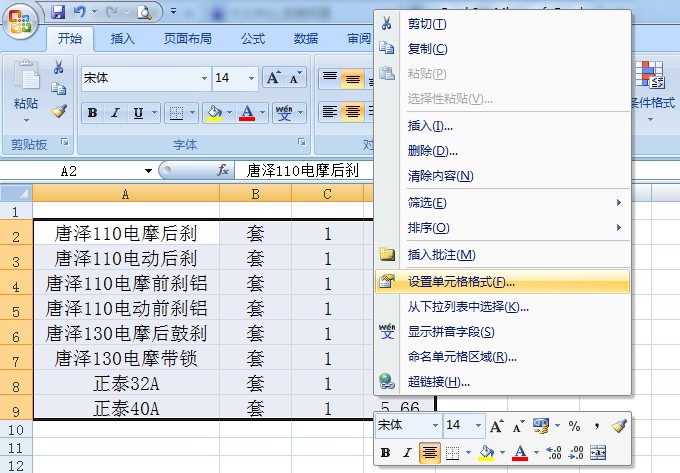Screen dimensions: 680x473
Task: Toggle Bold in the ribbon font group
Action: 92,114
